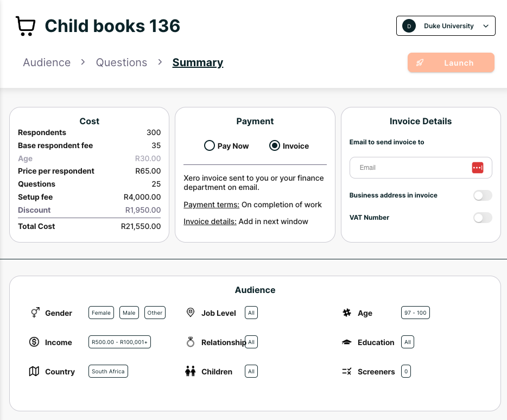This screenshot has height=420, width=507.
Task: Click the Education graduation cap icon
Action: tap(346, 342)
